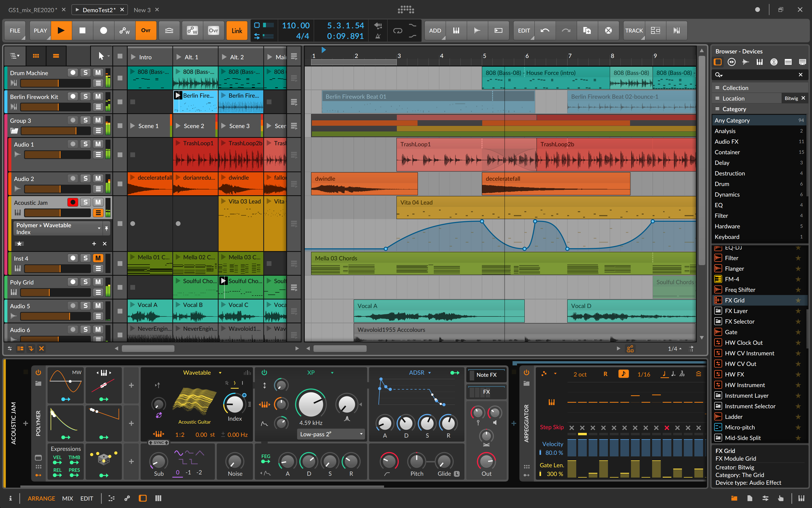
Task: Add an instrument track via the piano keys icon
Action: pos(456,31)
